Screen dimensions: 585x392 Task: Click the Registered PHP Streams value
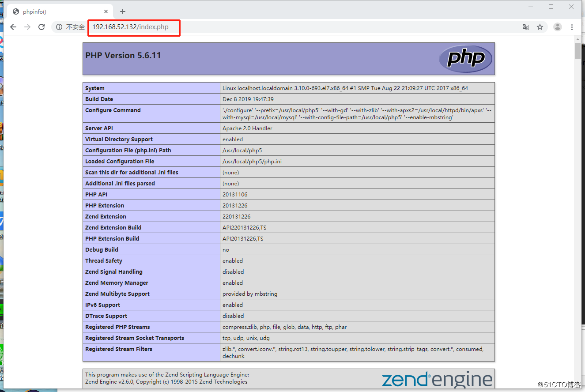pyautogui.click(x=284, y=327)
